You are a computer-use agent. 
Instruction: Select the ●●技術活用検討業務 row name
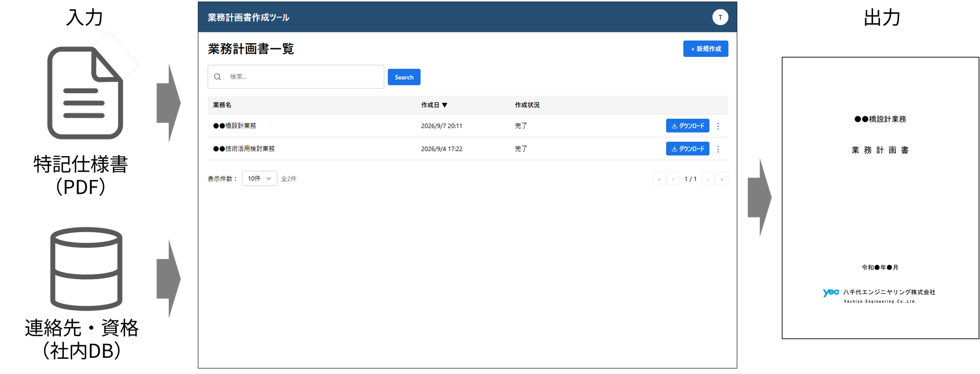tap(244, 149)
